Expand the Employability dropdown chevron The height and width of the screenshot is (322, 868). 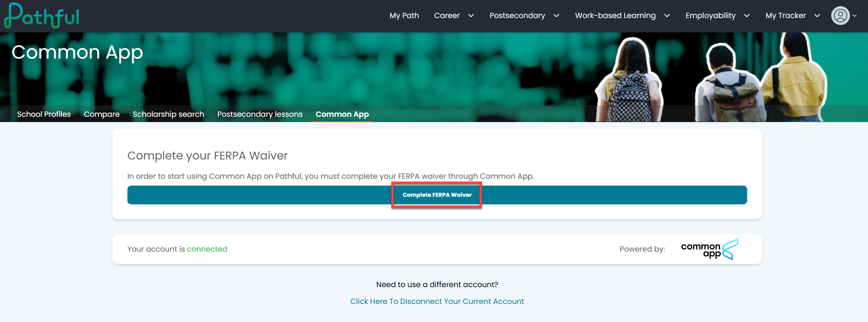coord(747,16)
